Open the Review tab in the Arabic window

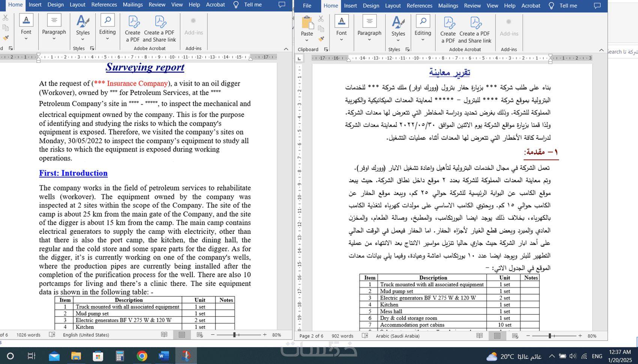click(x=472, y=6)
